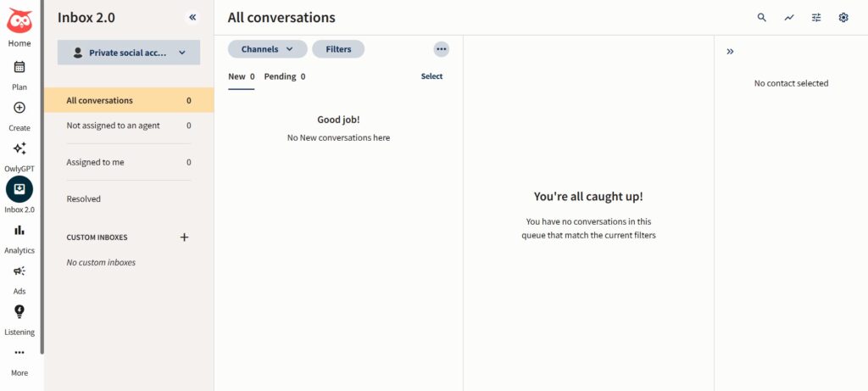Viewport: 868px width, 391px height.
Task: Select Assigned to me queue
Action: point(129,162)
